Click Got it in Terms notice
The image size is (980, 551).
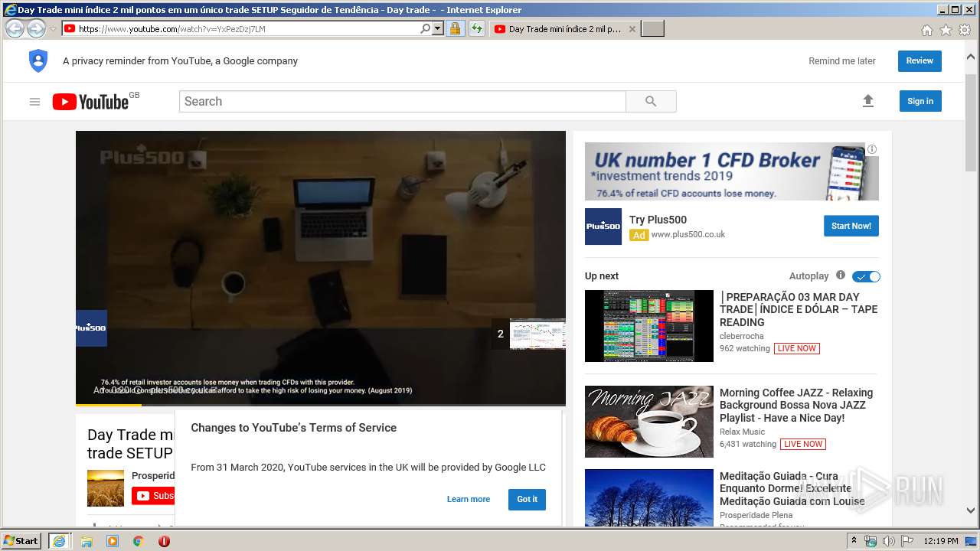[x=528, y=499]
